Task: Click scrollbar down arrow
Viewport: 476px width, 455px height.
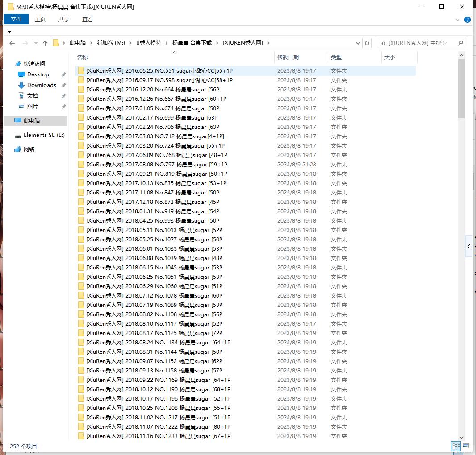Action: pos(461,438)
